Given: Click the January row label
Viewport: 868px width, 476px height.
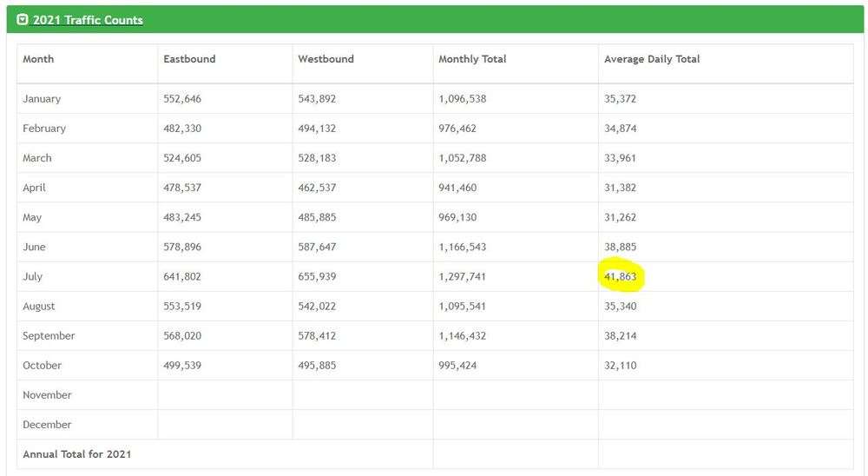Looking at the screenshot, I should click(x=42, y=99).
